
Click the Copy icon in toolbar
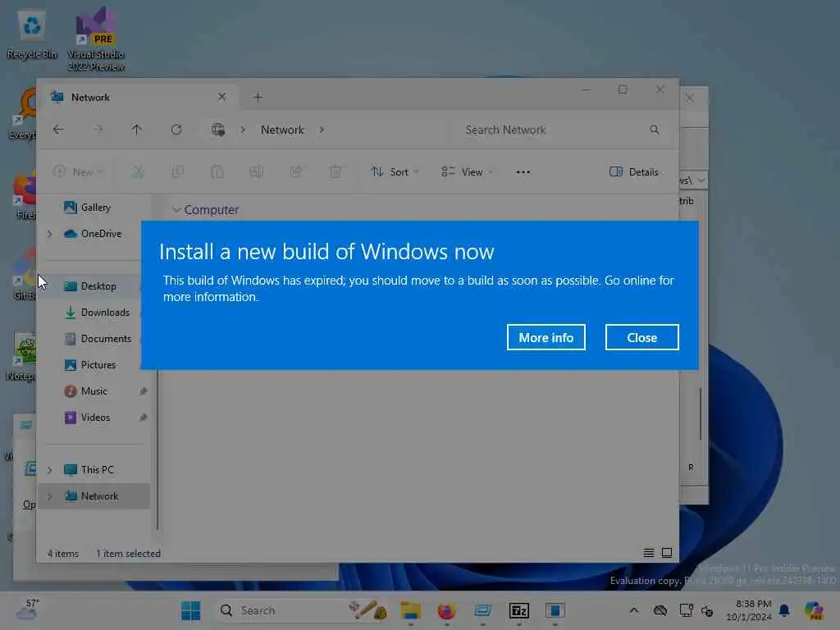point(177,172)
